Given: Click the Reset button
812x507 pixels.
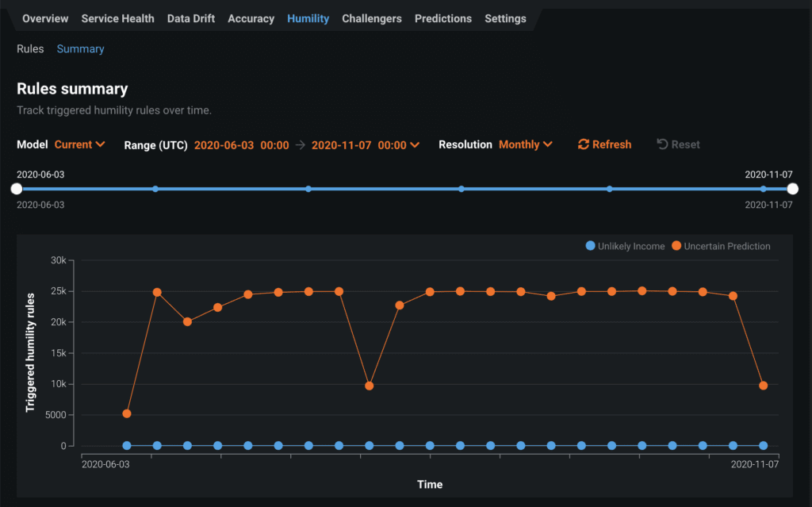Looking at the screenshot, I should (678, 144).
